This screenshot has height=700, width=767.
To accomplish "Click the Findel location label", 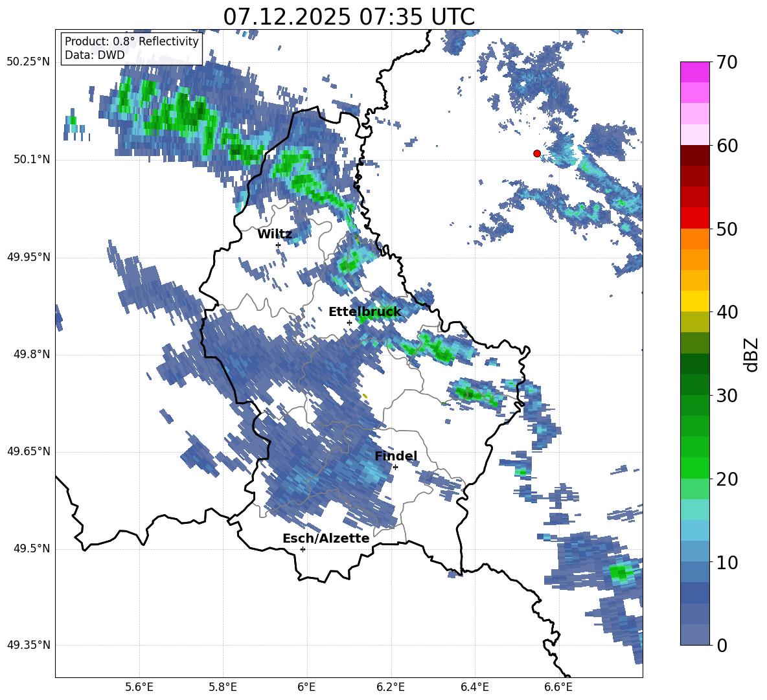I will pyautogui.click(x=396, y=456).
